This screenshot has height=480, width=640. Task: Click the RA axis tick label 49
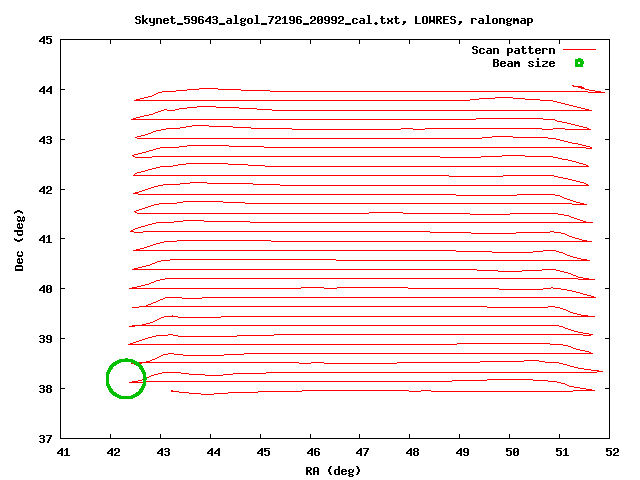tap(462, 452)
